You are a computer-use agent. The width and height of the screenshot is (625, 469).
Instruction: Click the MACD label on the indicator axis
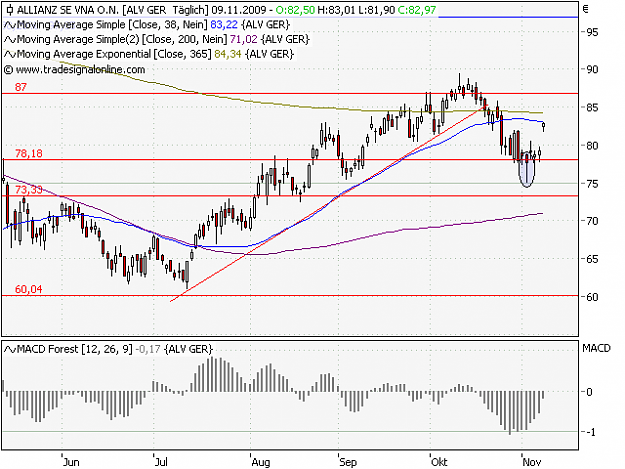click(596, 348)
